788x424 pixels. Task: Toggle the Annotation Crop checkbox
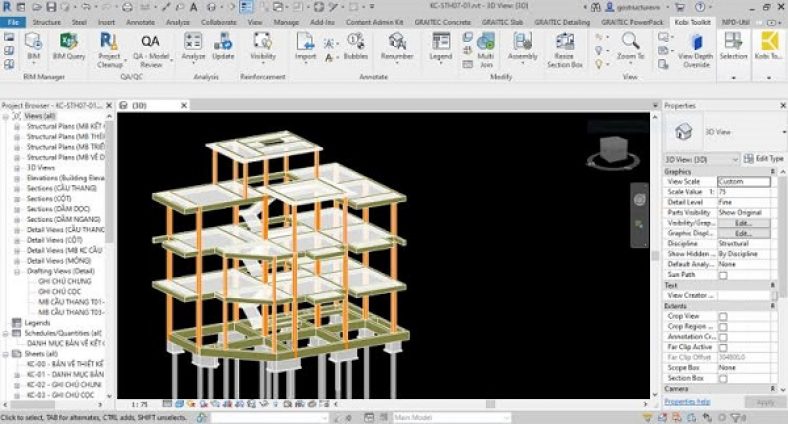tap(723, 337)
